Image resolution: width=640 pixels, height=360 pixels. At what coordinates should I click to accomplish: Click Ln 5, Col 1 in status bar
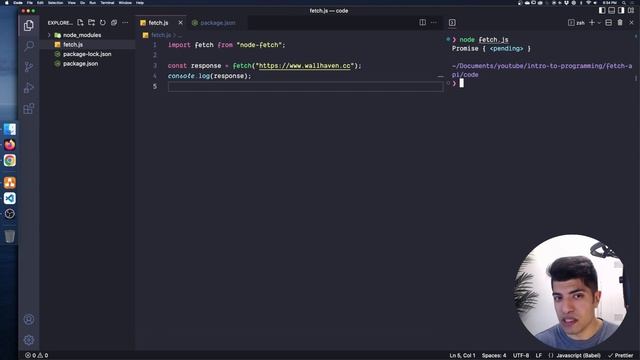pos(462,356)
